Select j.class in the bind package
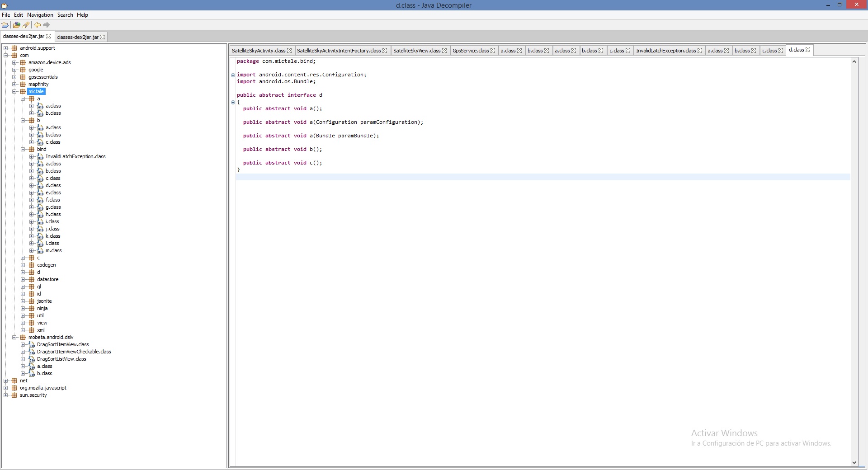This screenshot has height=470, width=868. pyautogui.click(x=52, y=229)
